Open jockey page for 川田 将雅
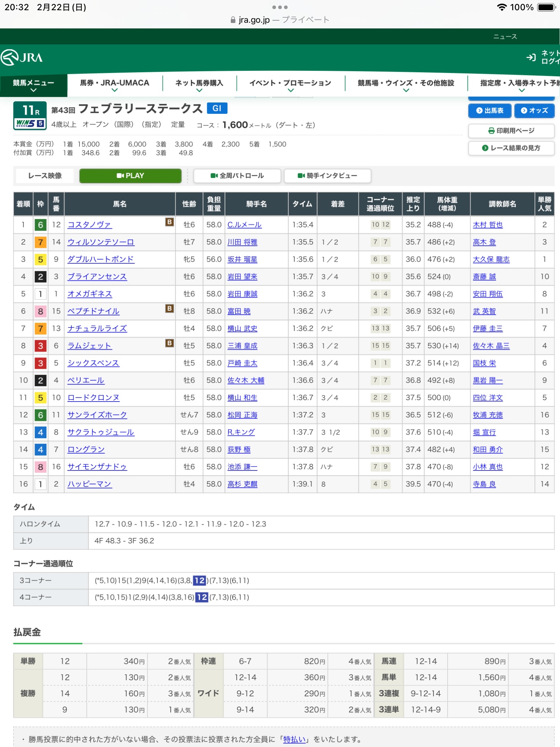The width and height of the screenshot is (560, 747). (x=242, y=242)
